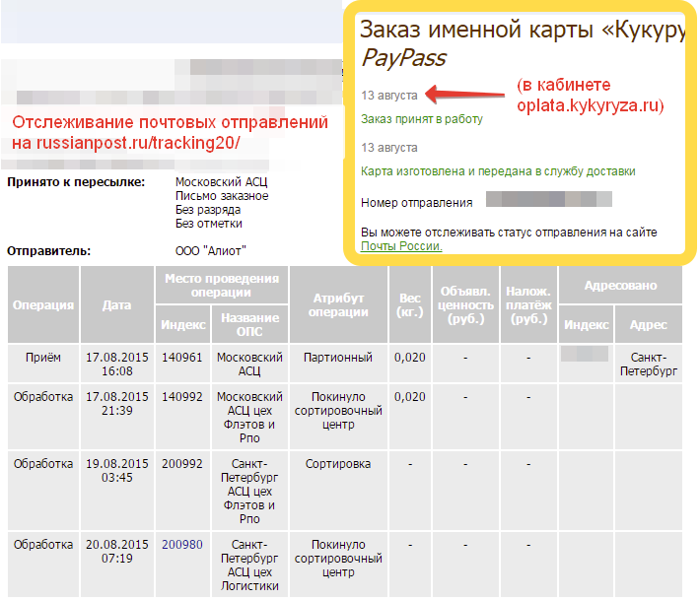Image resolution: width=700 pixels, height=600 pixels.
Task: Click the 'Без разряда' line
Action: point(208,210)
